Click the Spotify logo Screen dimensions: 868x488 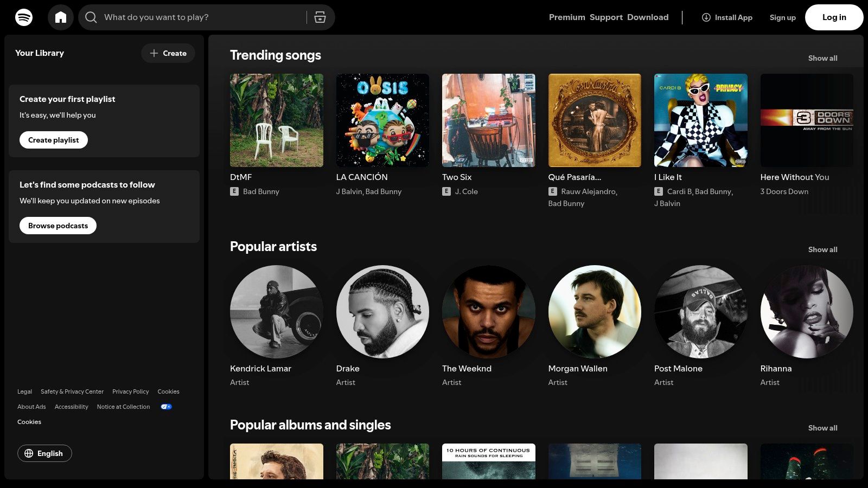24,17
